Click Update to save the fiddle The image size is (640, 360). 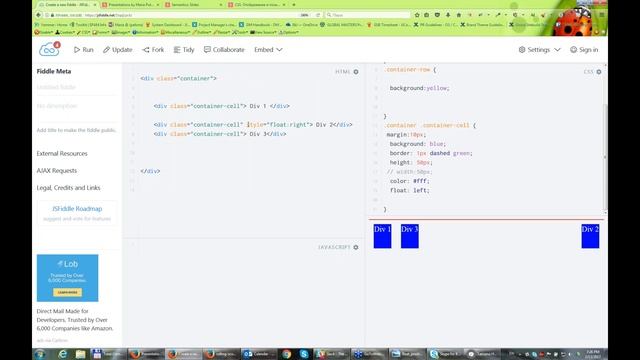[118, 50]
